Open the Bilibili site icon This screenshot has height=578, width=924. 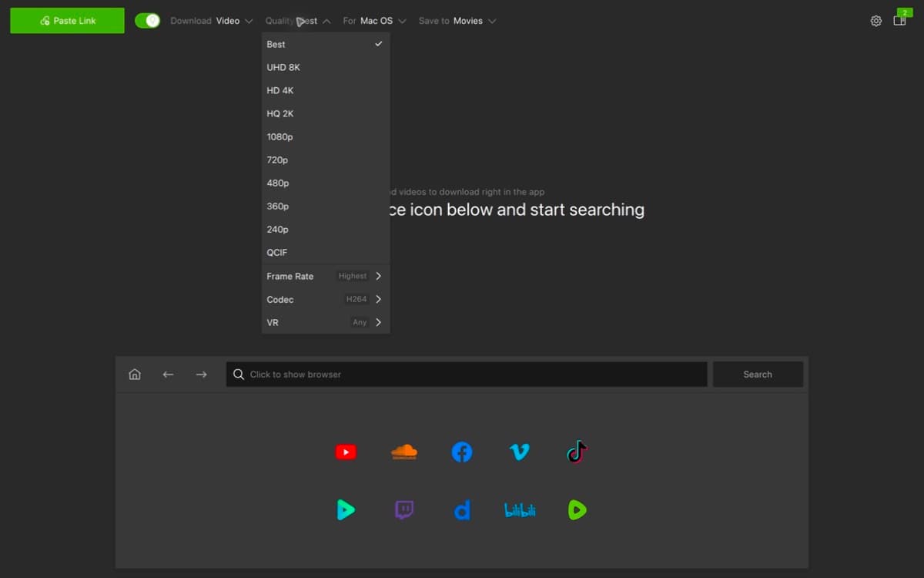coord(520,510)
